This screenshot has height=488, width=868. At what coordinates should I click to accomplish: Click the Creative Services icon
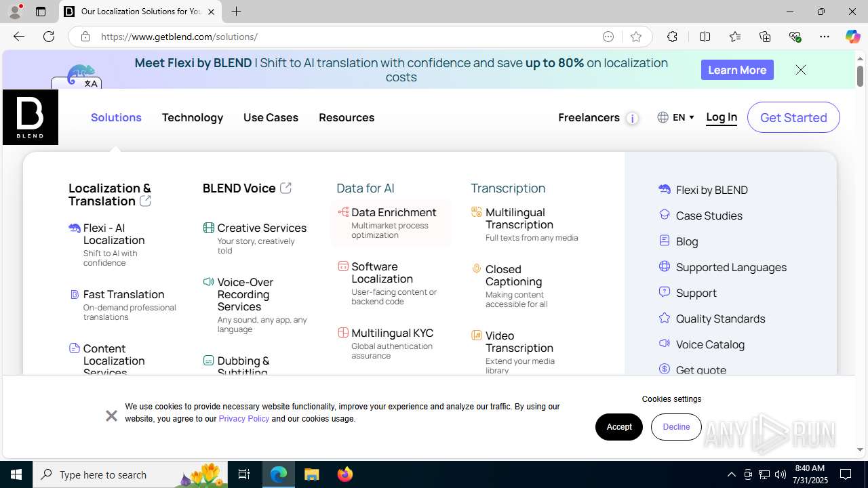pos(209,228)
